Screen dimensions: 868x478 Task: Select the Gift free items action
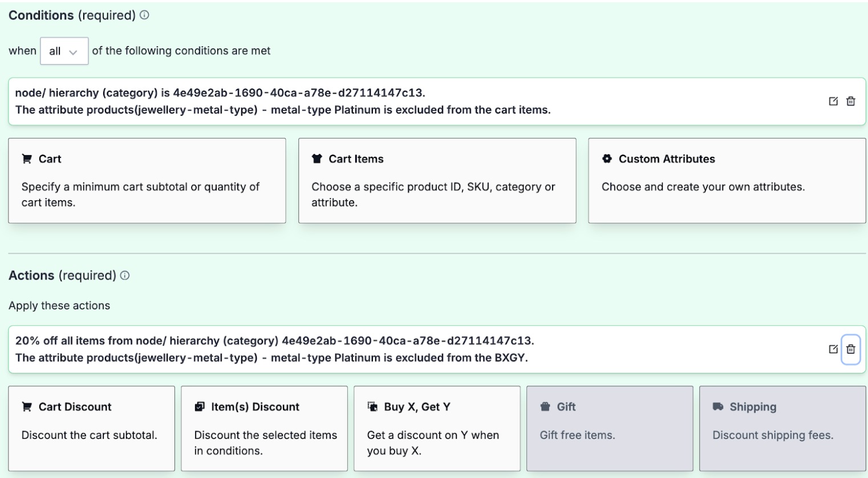coord(610,428)
